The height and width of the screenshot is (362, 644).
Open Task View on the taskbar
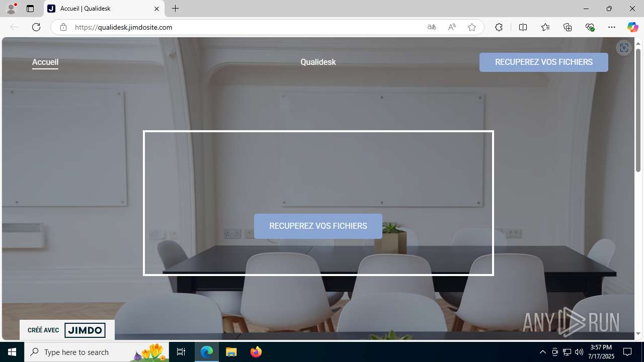pos(181,352)
